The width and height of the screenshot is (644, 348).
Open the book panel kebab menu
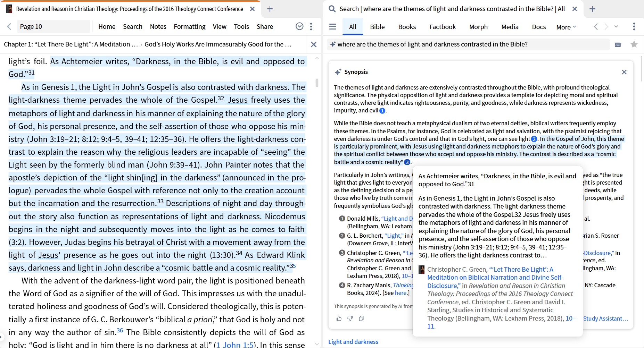[x=311, y=26]
